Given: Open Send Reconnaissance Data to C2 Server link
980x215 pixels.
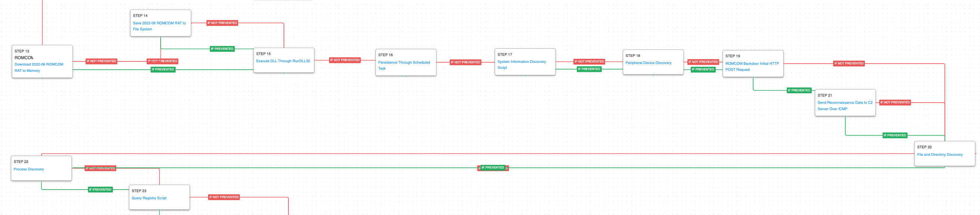Looking at the screenshot, I should tap(845, 103).
